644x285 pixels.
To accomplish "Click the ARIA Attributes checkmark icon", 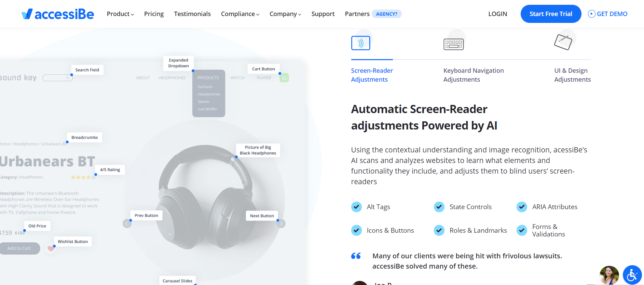I will [x=522, y=207].
